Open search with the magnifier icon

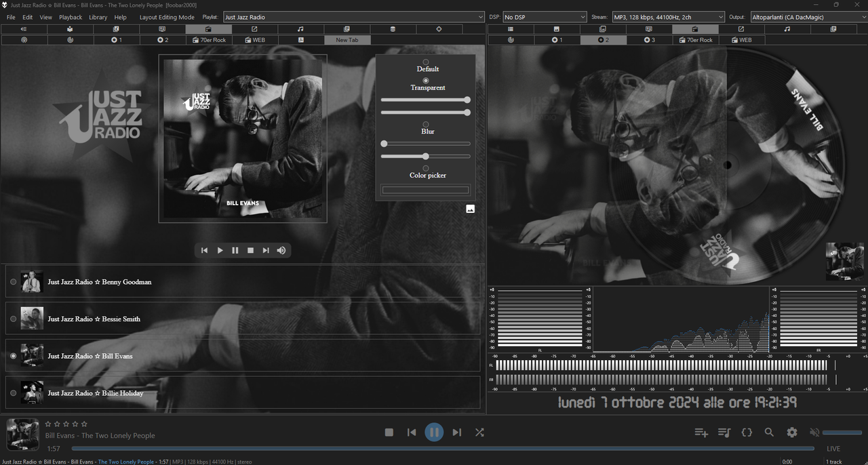point(769,432)
